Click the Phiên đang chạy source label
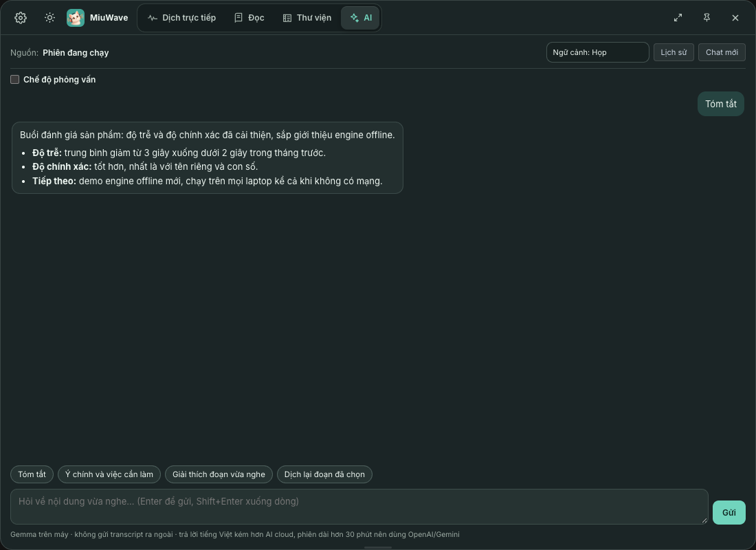The height and width of the screenshot is (550, 756). [x=76, y=52]
